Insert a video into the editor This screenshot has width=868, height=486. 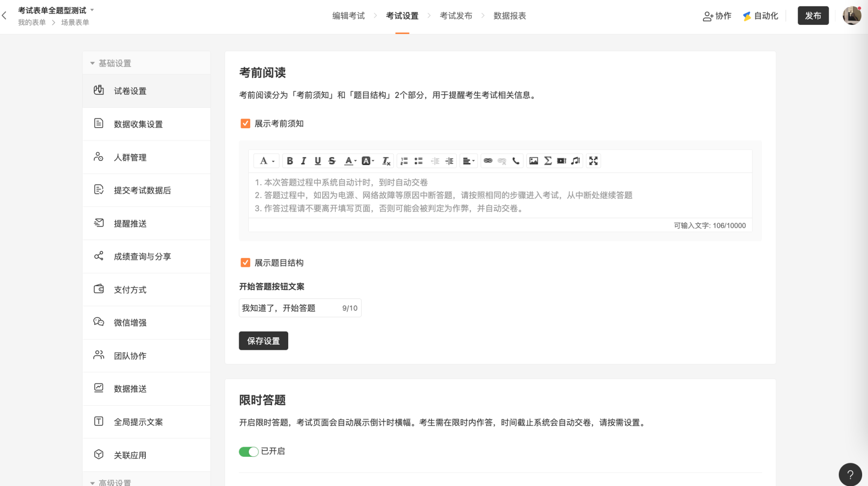click(562, 161)
